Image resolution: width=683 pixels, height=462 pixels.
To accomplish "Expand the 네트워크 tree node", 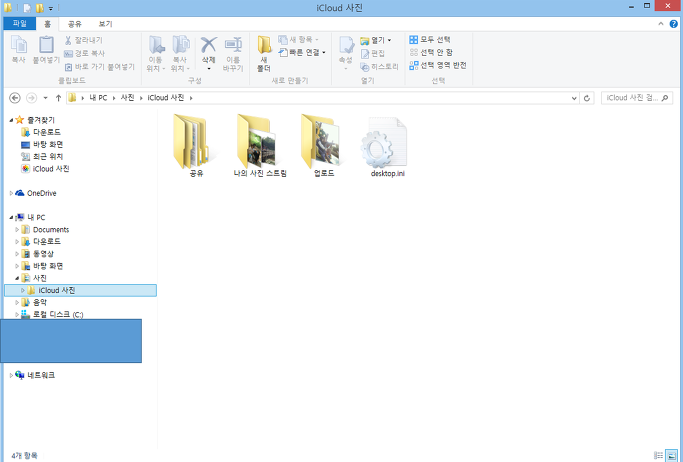I will (11, 375).
